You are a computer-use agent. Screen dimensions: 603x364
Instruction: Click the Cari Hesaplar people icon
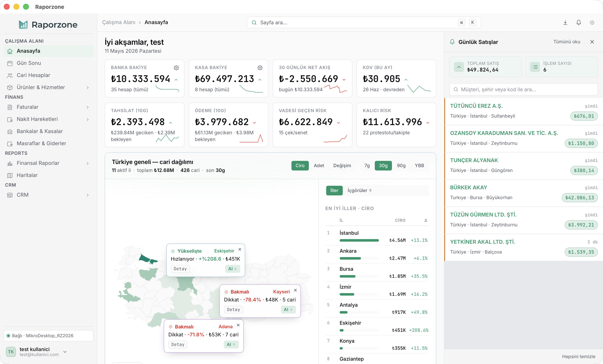[10, 76]
